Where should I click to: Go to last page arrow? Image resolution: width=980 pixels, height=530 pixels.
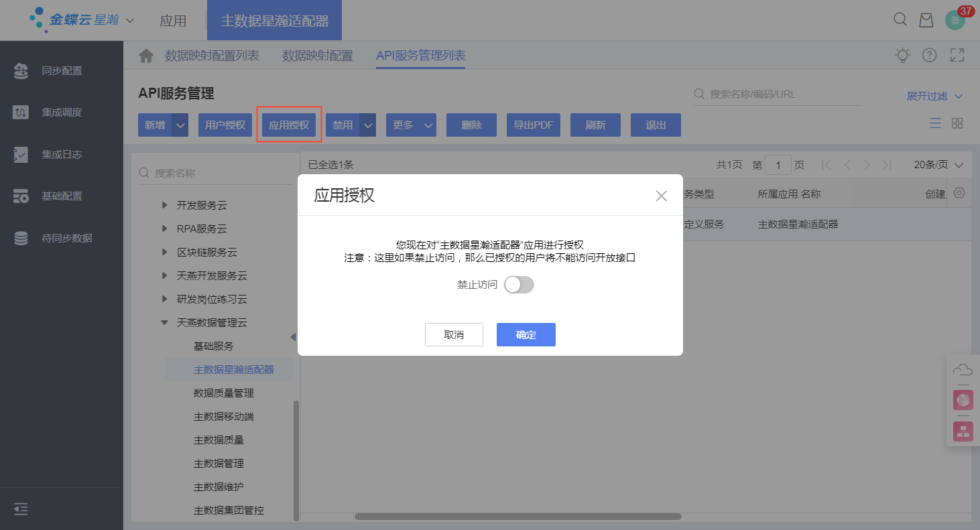[887, 165]
